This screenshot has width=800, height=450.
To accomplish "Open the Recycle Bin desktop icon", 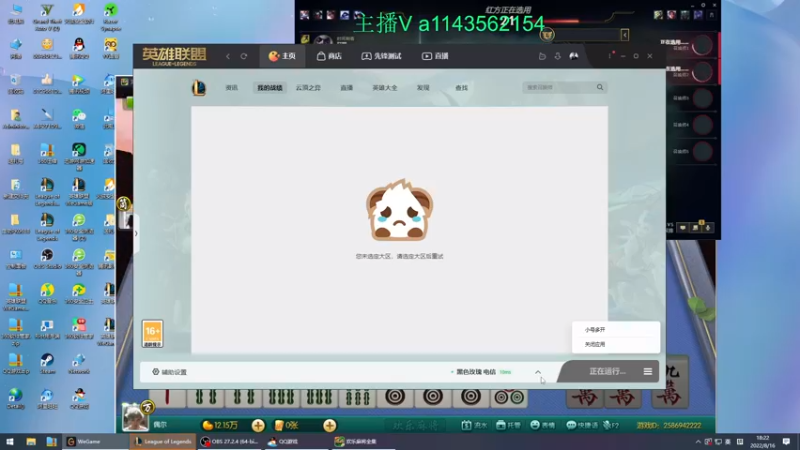I will (x=15, y=84).
